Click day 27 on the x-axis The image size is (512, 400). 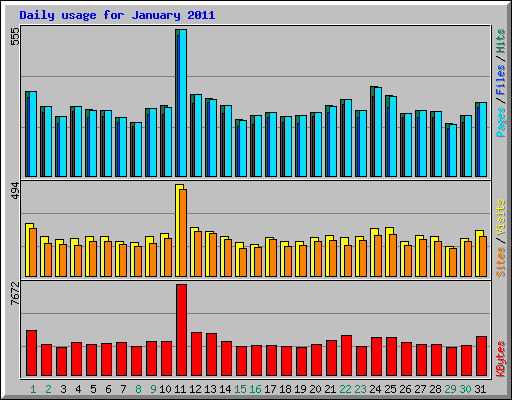click(420, 389)
